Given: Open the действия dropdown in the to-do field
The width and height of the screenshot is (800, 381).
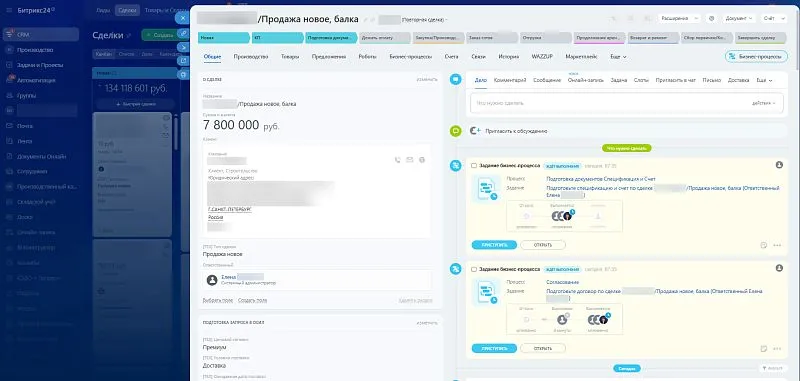Looking at the screenshot, I should 764,103.
